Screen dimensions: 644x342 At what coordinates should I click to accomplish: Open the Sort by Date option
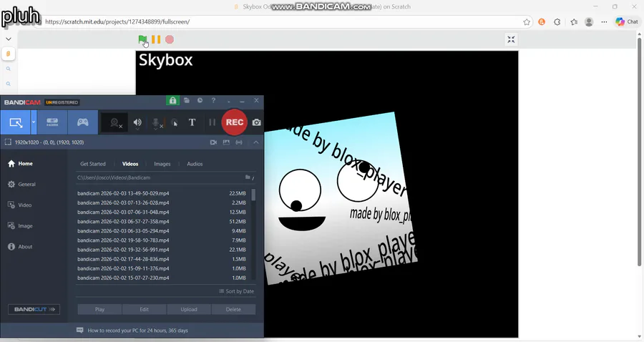point(237,291)
